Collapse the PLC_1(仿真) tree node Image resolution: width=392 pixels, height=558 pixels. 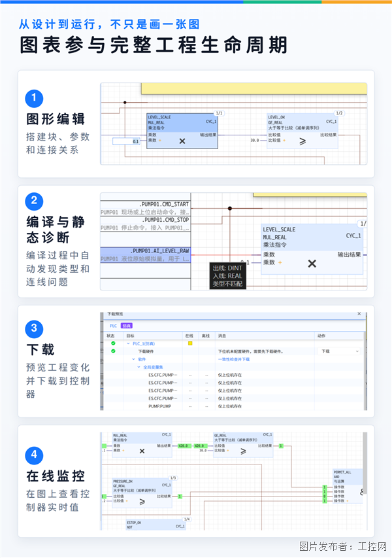(x=128, y=343)
